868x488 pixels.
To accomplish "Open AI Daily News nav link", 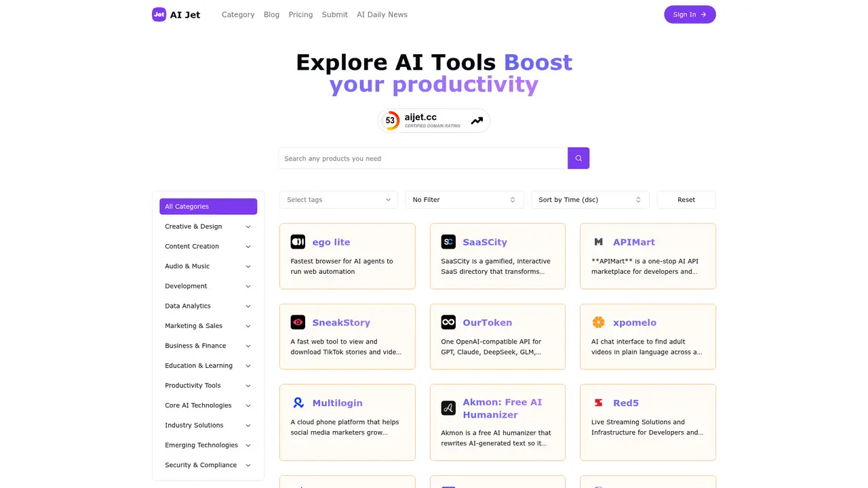I will point(382,15).
